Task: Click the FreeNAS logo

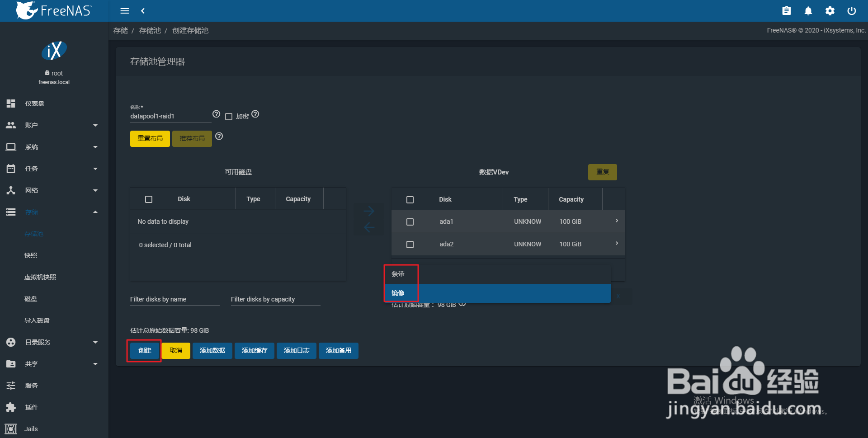Action: point(54,10)
